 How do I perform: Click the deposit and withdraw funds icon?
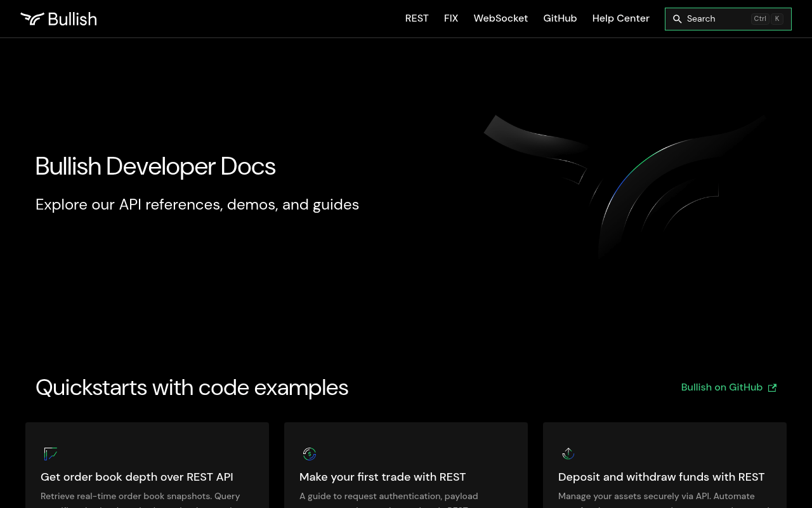[568, 454]
